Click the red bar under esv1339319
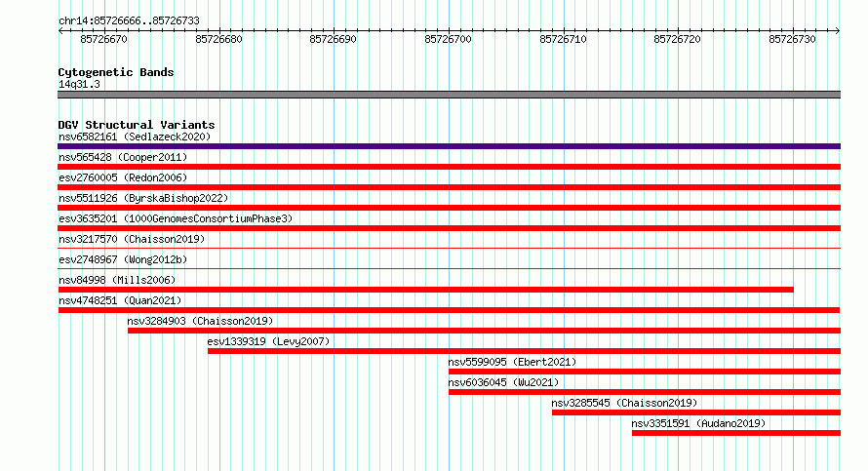The width and height of the screenshot is (868, 471). click(x=525, y=351)
